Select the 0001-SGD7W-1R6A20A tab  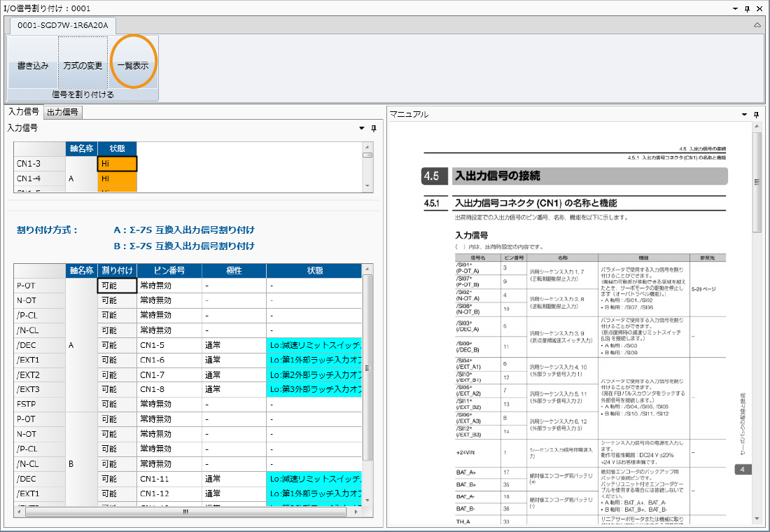coord(63,25)
